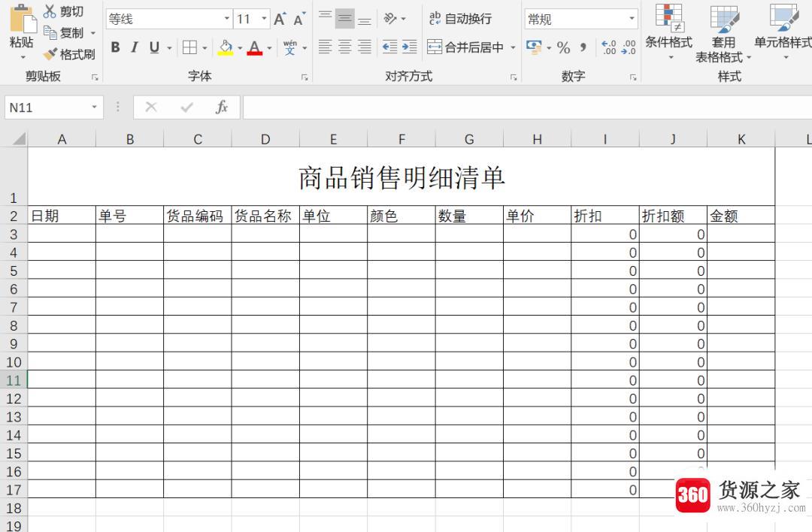The width and height of the screenshot is (812, 532).
Task: Open Font (字体) group dialog launcher
Action: pos(304,77)
